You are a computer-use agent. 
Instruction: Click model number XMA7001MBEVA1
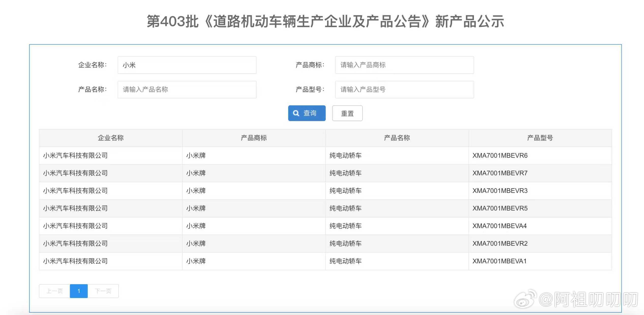click(499, 261)
